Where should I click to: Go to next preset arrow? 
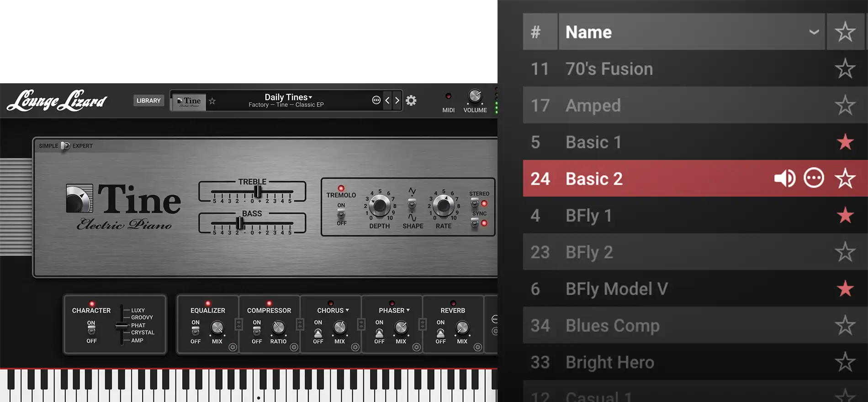coord(397,101)
